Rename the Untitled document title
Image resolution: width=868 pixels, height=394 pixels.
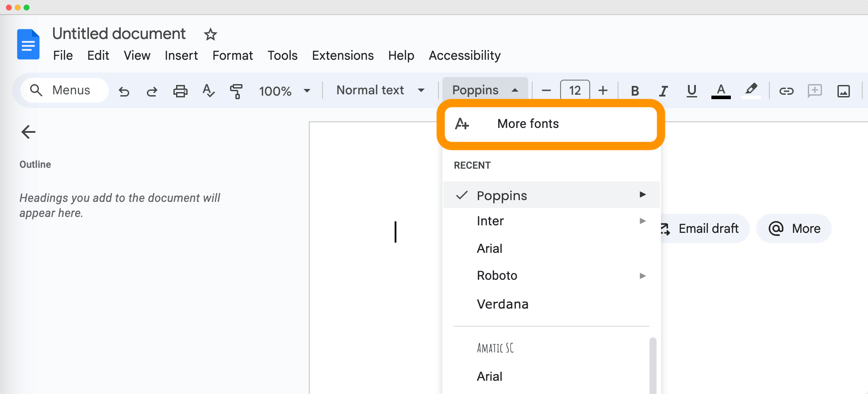(x=119, y=34)
